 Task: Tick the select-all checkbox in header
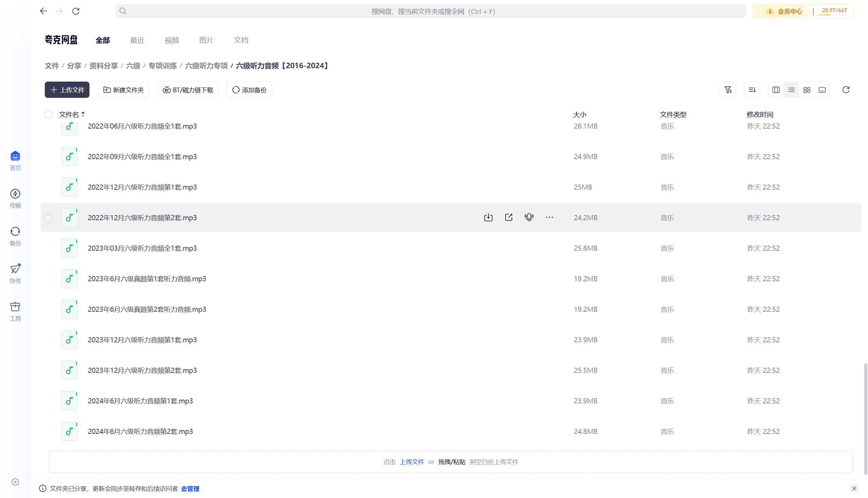coord(48,114)
